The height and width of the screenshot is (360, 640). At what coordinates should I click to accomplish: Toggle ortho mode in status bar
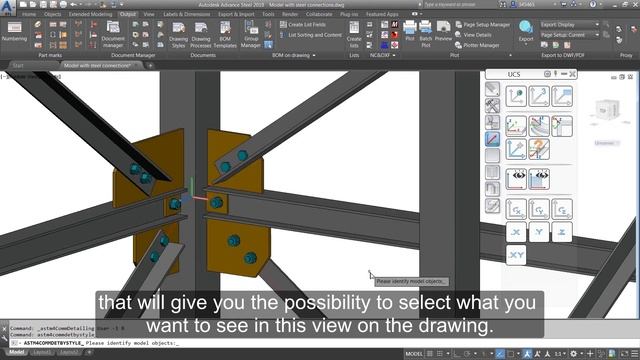(456, 353)
